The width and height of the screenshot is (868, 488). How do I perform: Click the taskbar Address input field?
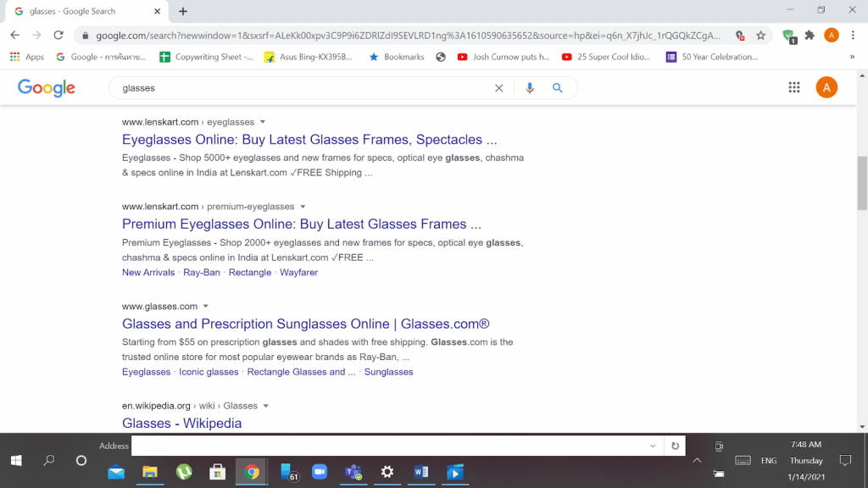388,446
